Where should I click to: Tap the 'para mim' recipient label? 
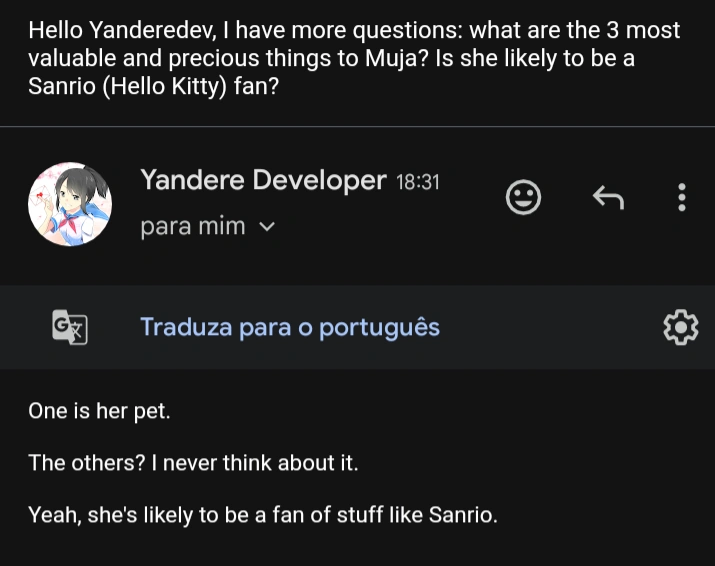193,227
